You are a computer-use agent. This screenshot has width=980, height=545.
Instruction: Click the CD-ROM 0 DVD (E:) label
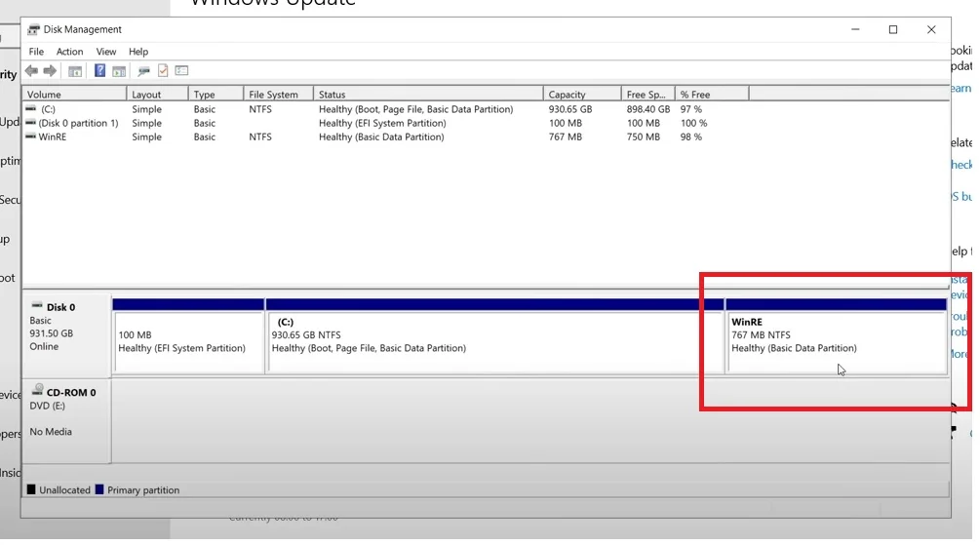[x=66, y=420]
